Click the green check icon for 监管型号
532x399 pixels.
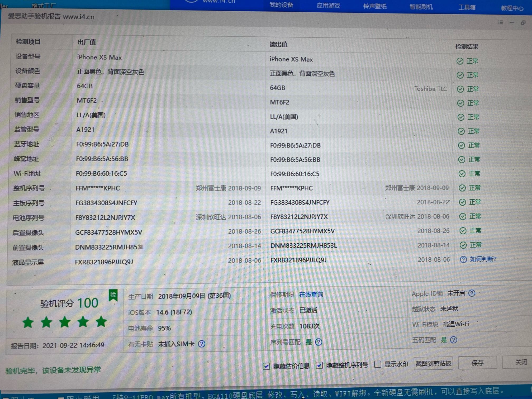pyautogui.click(x=461, y=131)
